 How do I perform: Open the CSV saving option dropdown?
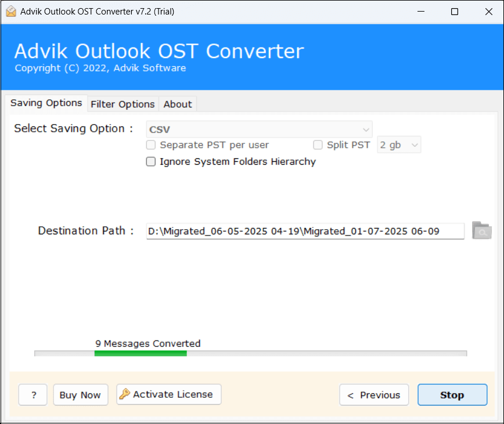click(259, 129)
